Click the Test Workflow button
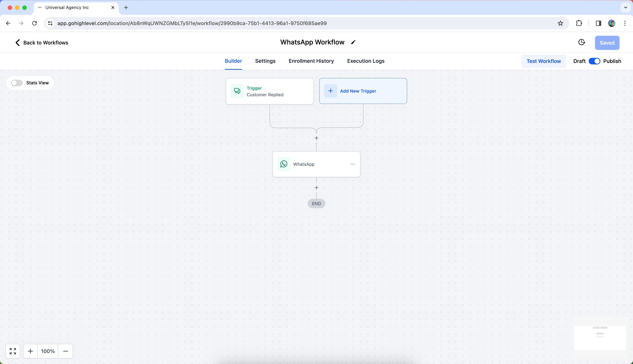633x364 pixels. [x=543, y=61]
